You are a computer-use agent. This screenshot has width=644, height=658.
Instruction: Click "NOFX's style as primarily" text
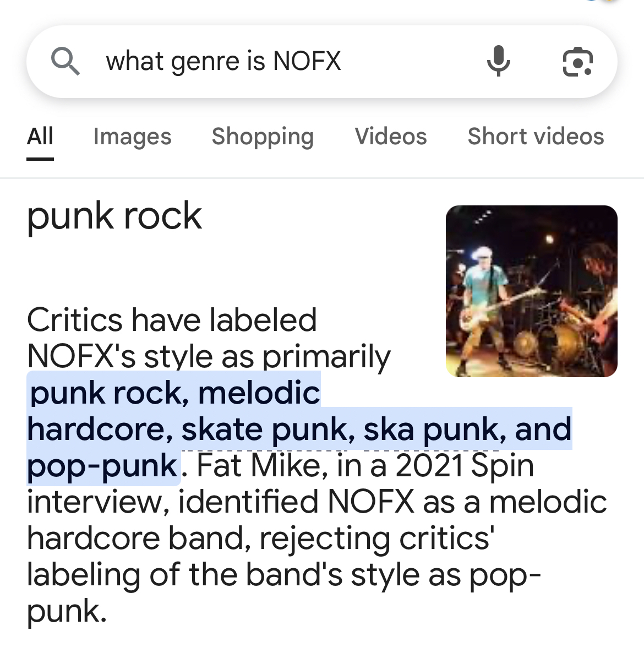(x=209, y=356)
